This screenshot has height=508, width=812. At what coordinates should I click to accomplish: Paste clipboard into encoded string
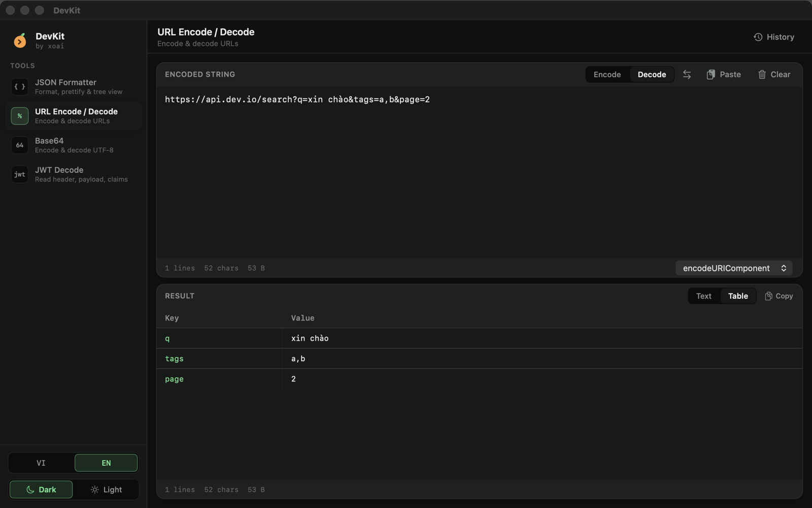pos(724,75)
